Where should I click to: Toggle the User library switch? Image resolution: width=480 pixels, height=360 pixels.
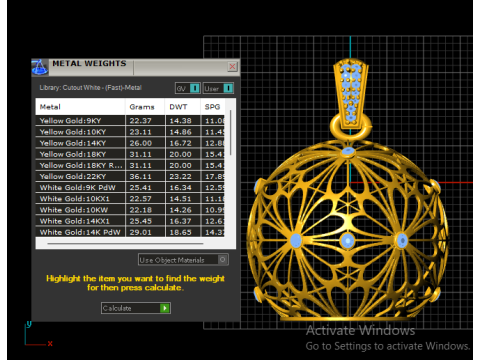218,88
